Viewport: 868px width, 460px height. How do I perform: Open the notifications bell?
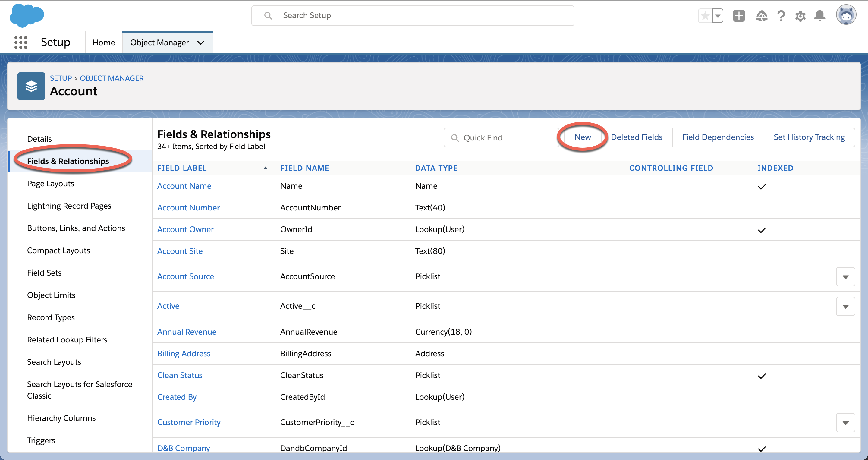(819, 16)
